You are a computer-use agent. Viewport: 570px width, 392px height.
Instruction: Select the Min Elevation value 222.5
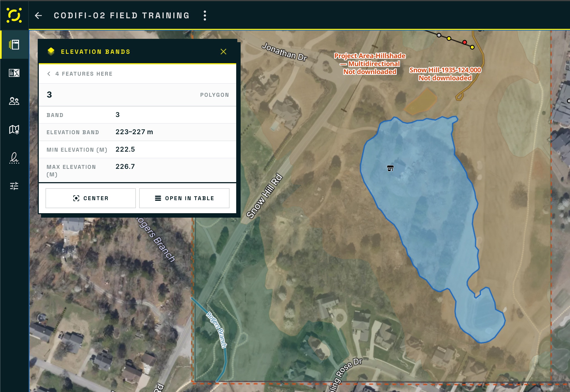pos(125,149)
